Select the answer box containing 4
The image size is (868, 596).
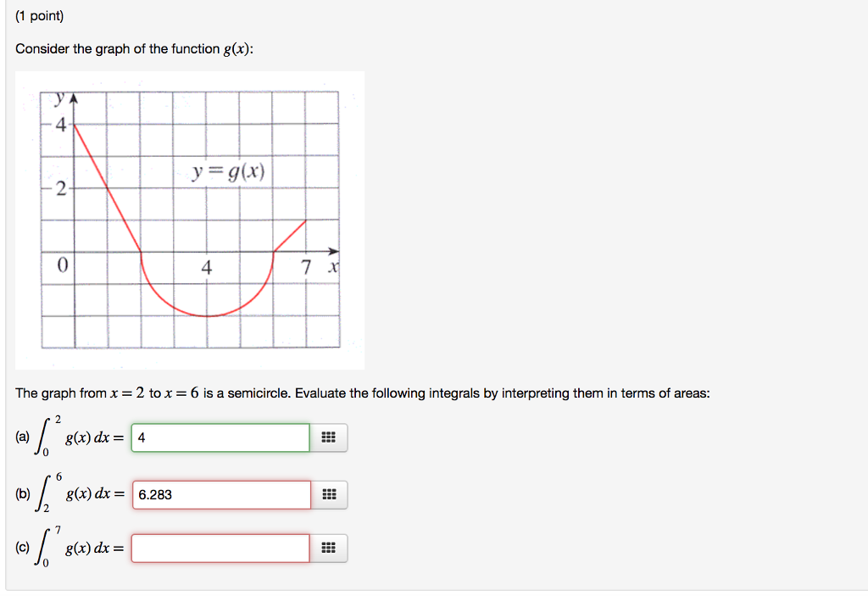pos(220,437)
